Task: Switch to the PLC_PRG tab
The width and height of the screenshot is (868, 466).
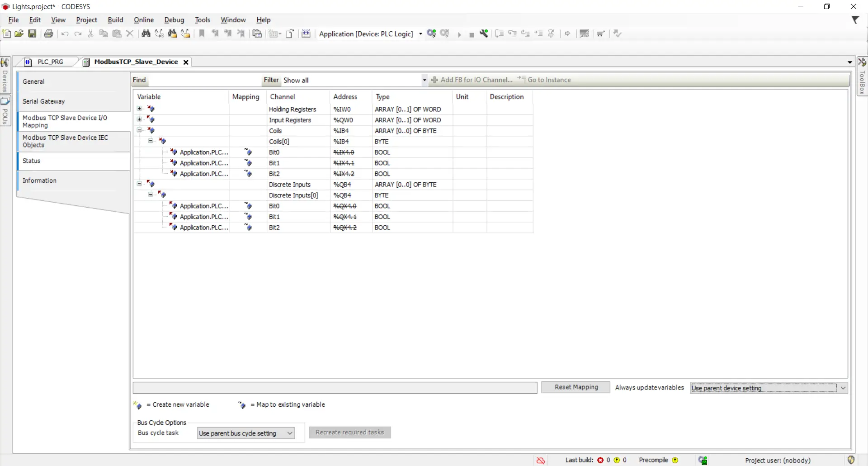Action: (x=50, y=62)
